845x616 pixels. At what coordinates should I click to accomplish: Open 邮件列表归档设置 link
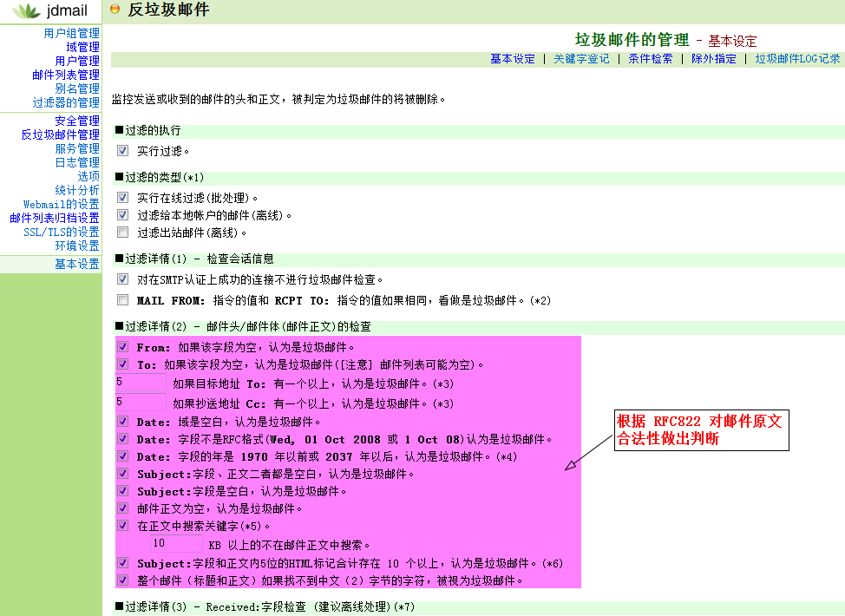pyautogui.click(x=55, y=218)
